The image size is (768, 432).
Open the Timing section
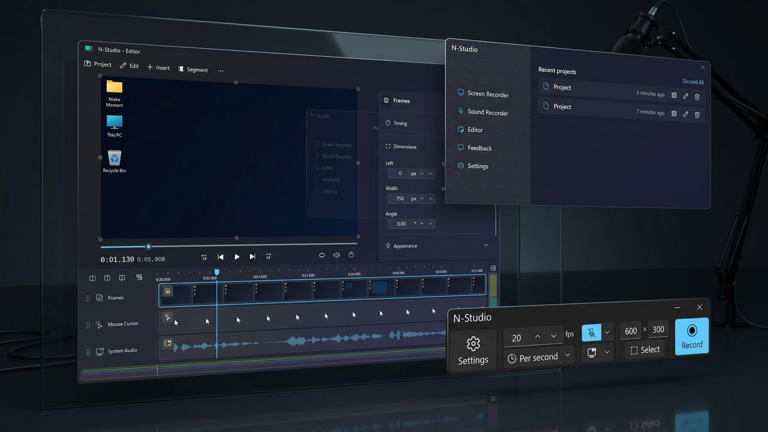(397, 123)
